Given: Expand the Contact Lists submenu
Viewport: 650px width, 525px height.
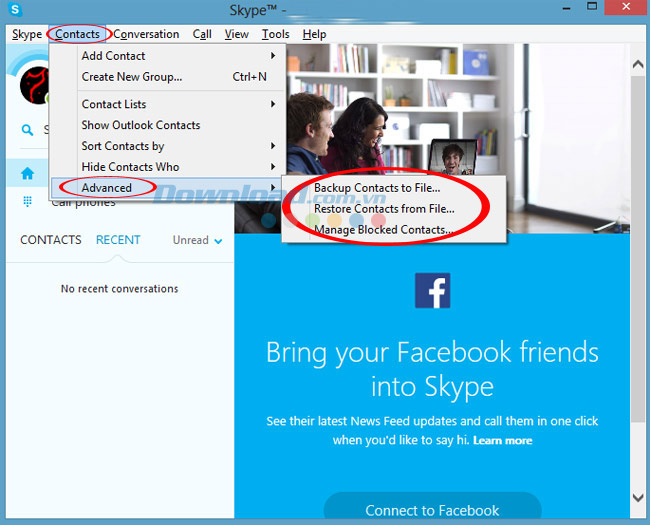Looking at the screenshot, I should (x=167, y=104).
